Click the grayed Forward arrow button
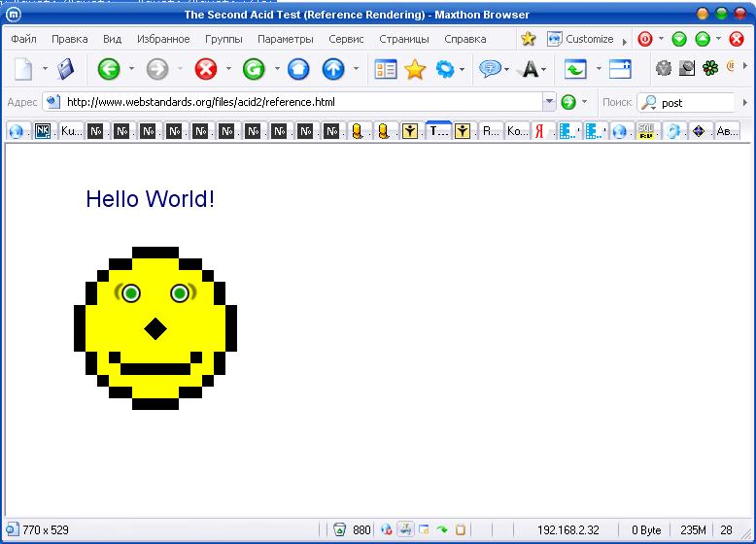Screen dimensions: 756x544 [x=157, y=69]
